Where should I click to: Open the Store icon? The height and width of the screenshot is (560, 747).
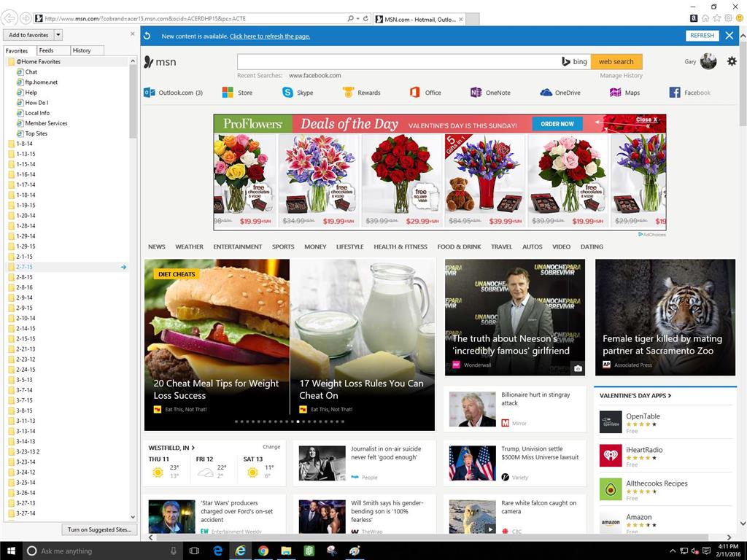point(228,93)
